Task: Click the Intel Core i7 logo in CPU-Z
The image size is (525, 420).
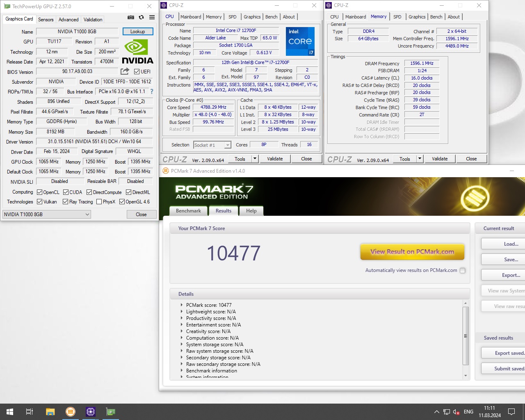Action: tap(300, 41)
